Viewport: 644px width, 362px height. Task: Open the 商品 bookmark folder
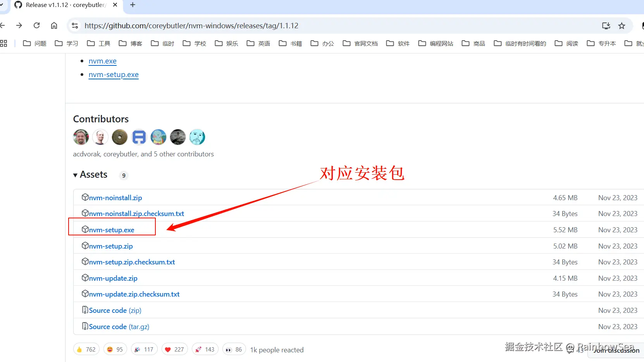pos(474,43)
